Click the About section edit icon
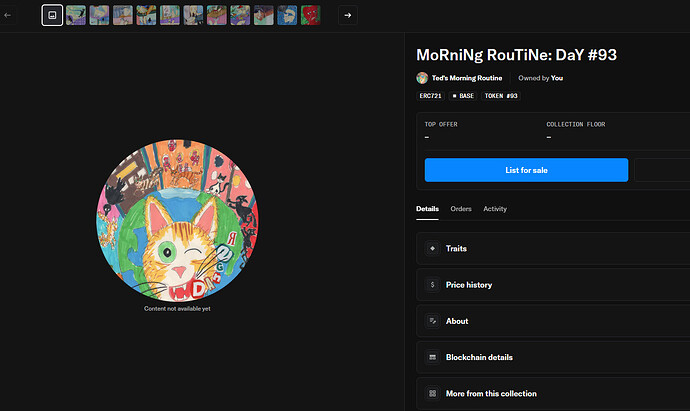This screenshot has height=411, width=690. (432, 321)
